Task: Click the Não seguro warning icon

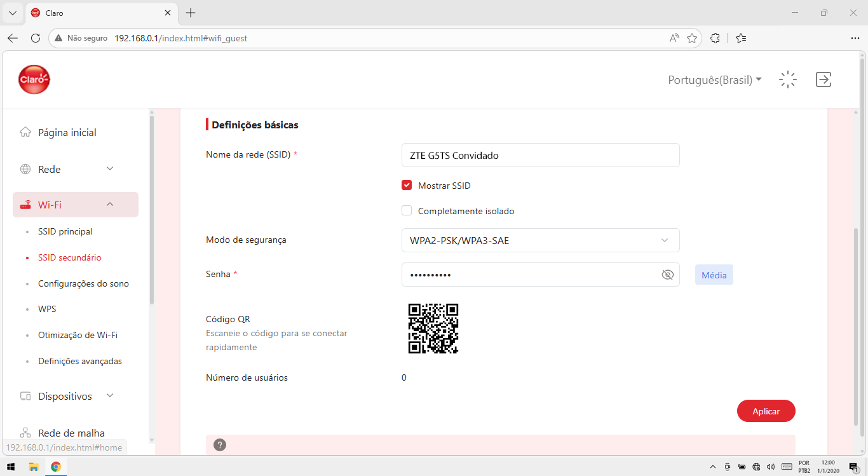Action: point(59,38)
